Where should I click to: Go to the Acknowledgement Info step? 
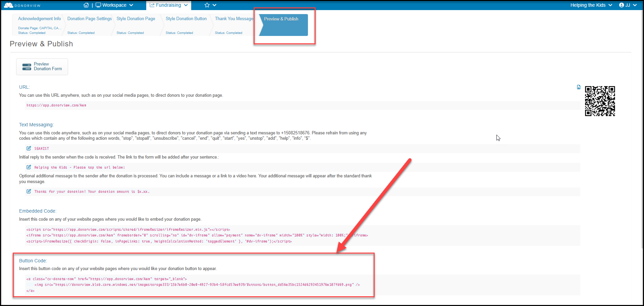(x=39, y=25)
